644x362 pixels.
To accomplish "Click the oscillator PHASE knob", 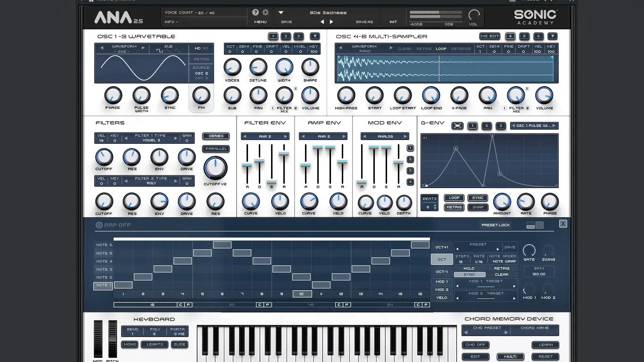I will coord(113,96).
